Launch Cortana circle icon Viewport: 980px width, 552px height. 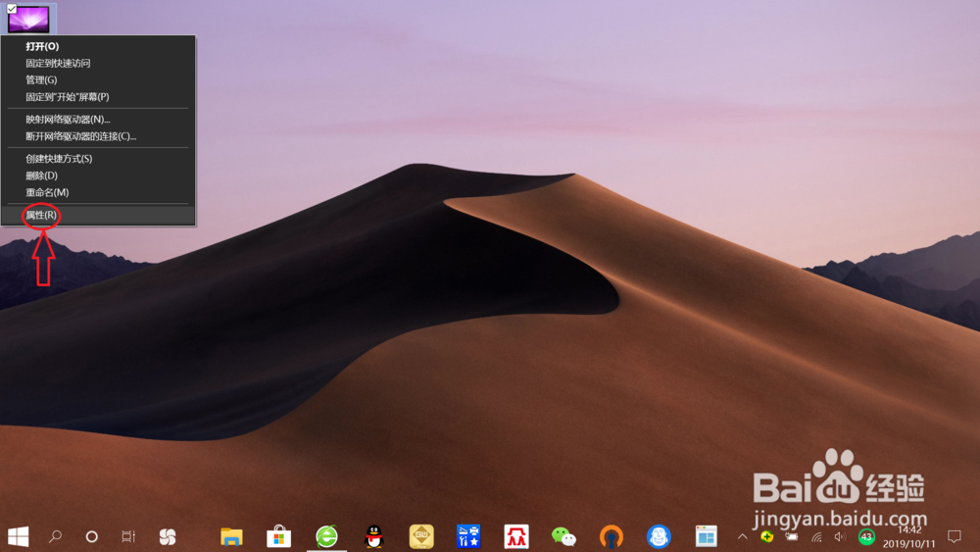pos(92,536)
